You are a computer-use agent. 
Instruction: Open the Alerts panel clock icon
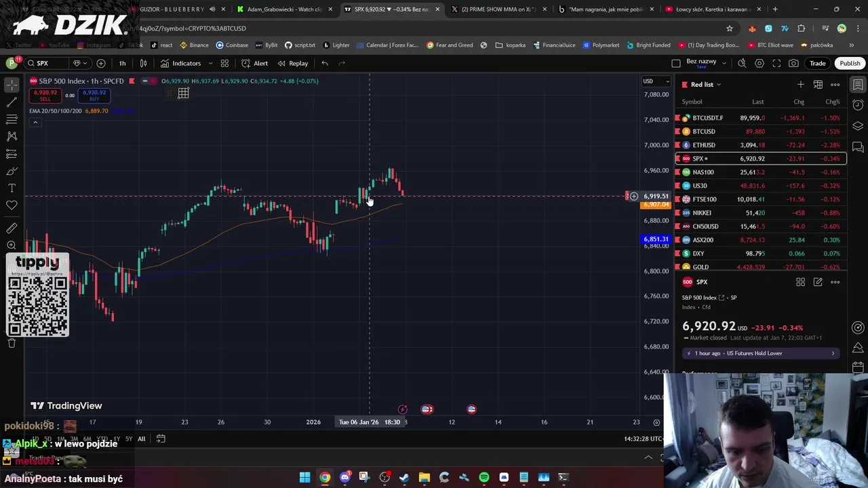point(858,105)
